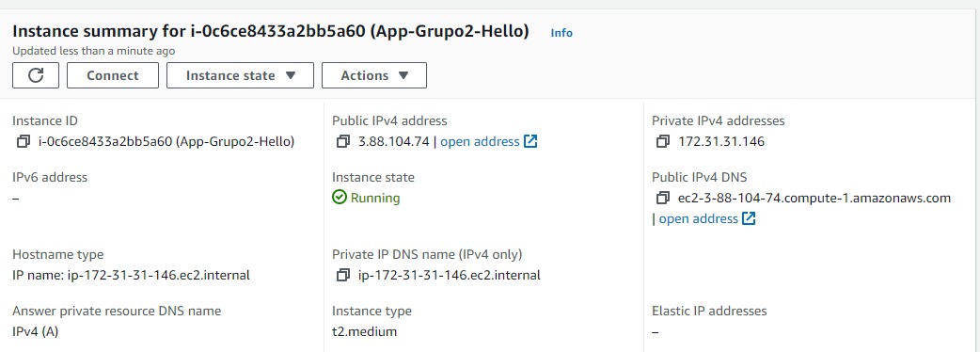Open address link below Public IPv4 DNS
Image resolution: width=980 pixels, height=352 pixels.
(x=698, y=218)
